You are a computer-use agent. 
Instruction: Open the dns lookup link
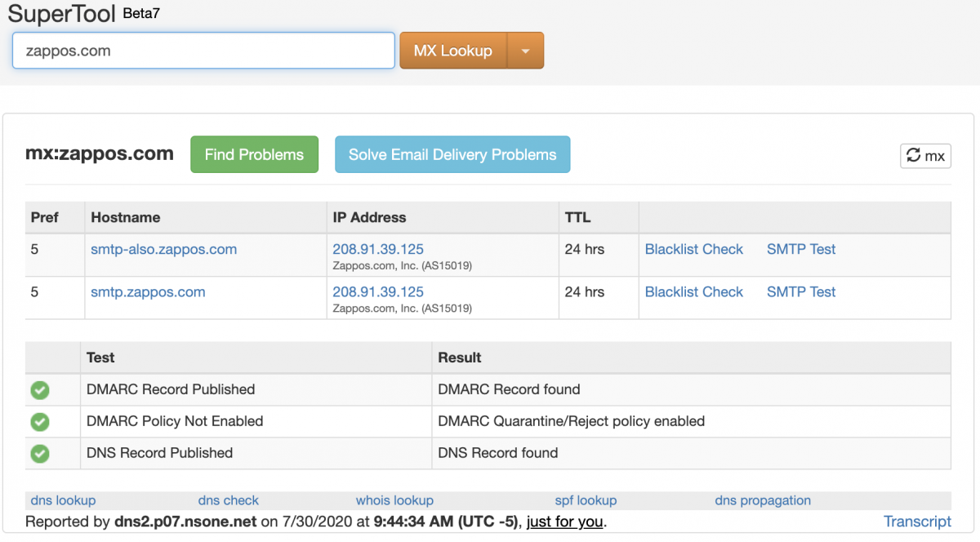coord(63,500)
